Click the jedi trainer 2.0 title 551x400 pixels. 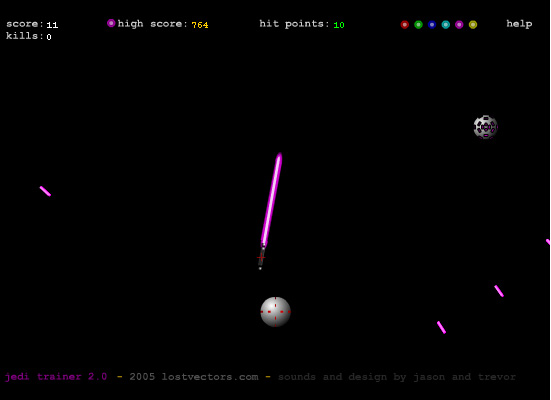[x=56, y=377]
